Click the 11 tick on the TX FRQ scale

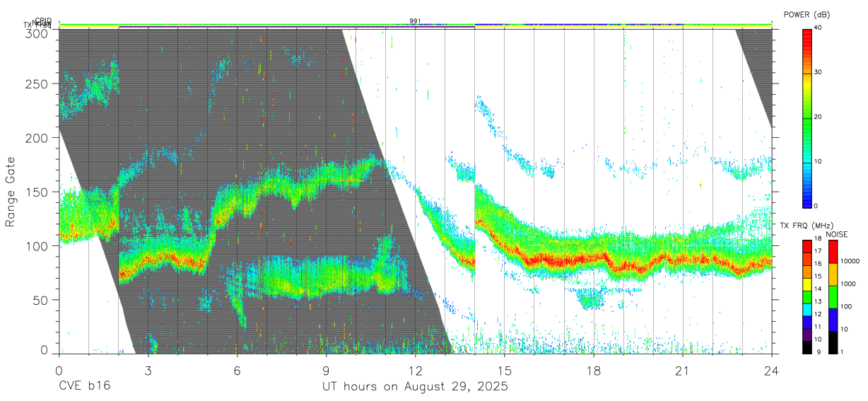point(818,327)
